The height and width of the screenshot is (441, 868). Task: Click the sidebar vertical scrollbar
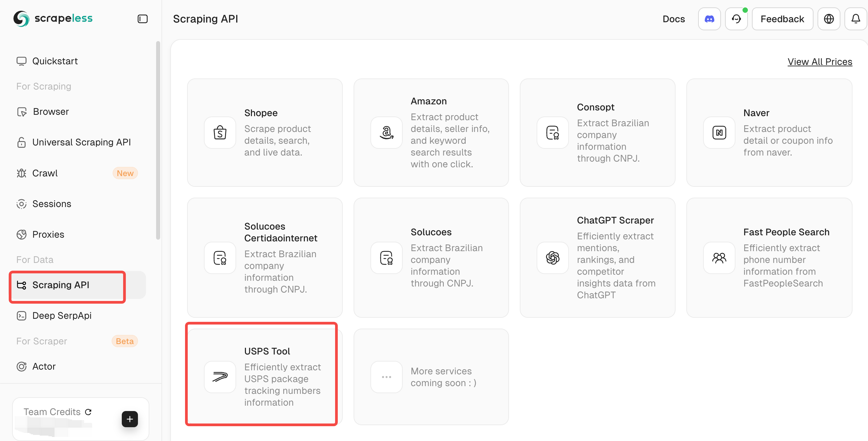(158, 140)
